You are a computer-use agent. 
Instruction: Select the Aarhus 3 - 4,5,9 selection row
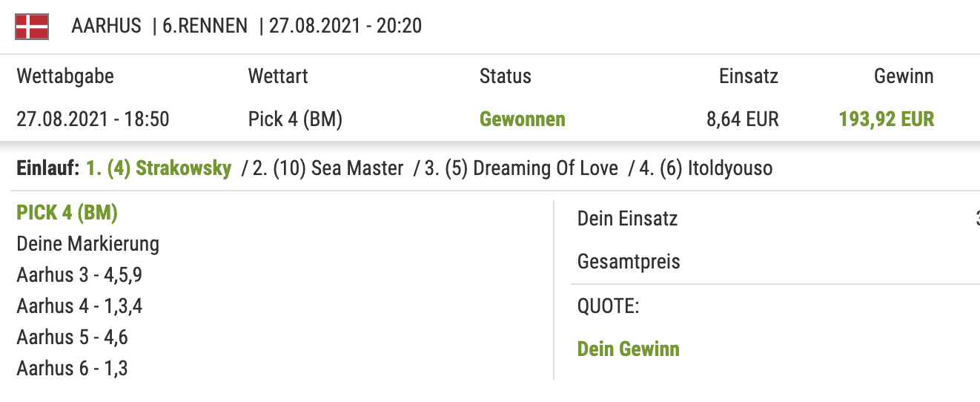(x=79, y=275)
